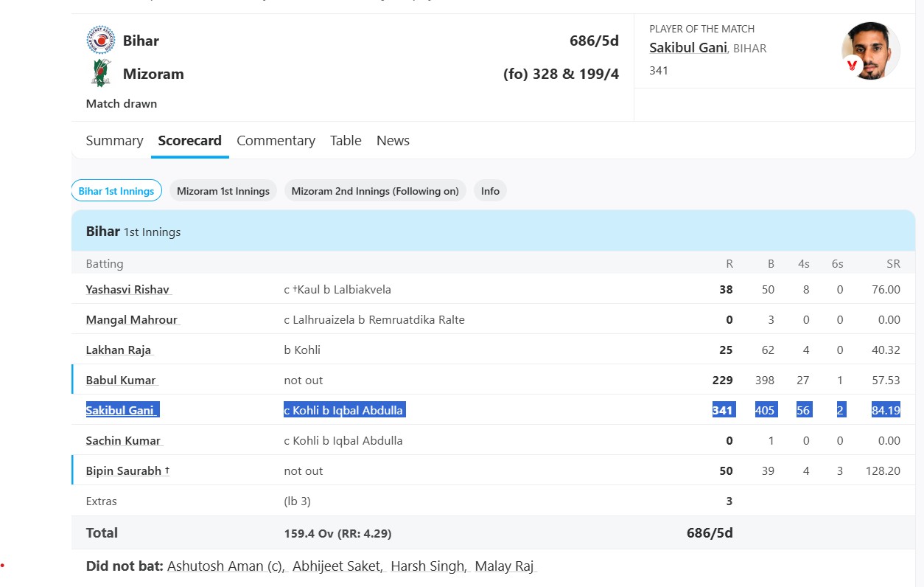Viewport: 924px width, 587px height.
Task: Click the Bihar team name
Action: point(141,40)
